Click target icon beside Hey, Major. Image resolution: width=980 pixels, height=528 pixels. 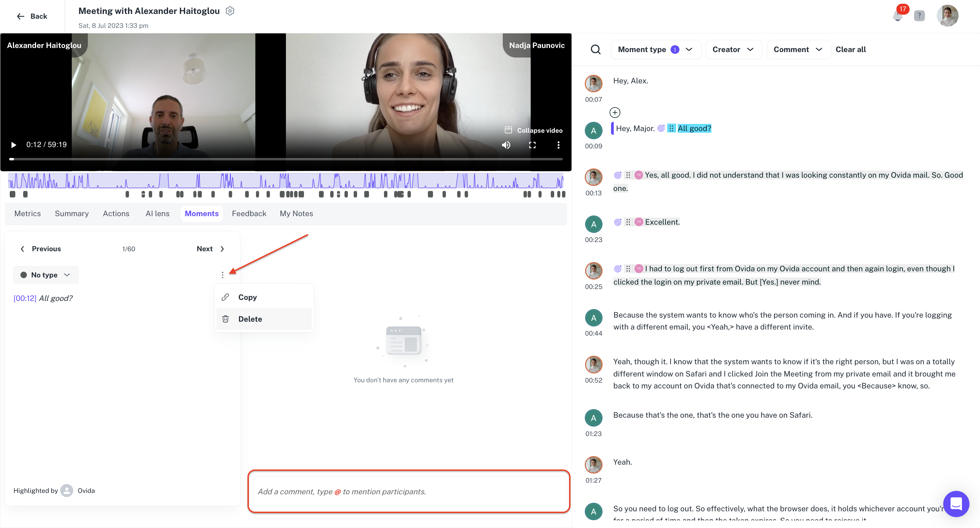click(x=661, y=128)
